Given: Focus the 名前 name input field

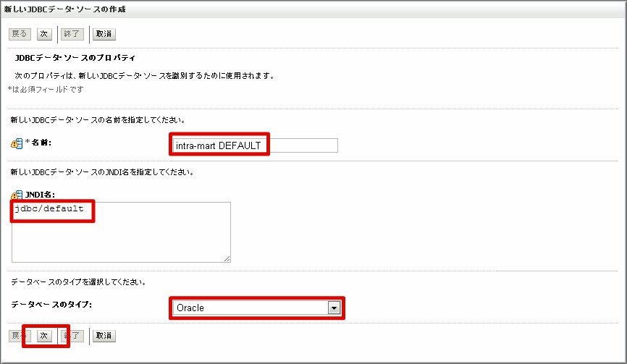Looking at the screenshot, I should click(x=255, y=145).
